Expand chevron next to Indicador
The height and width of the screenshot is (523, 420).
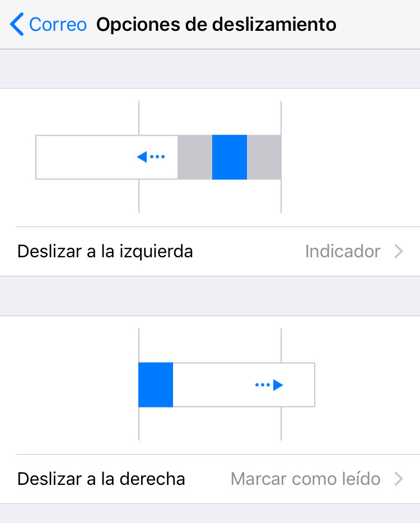(x=399, y=252)
